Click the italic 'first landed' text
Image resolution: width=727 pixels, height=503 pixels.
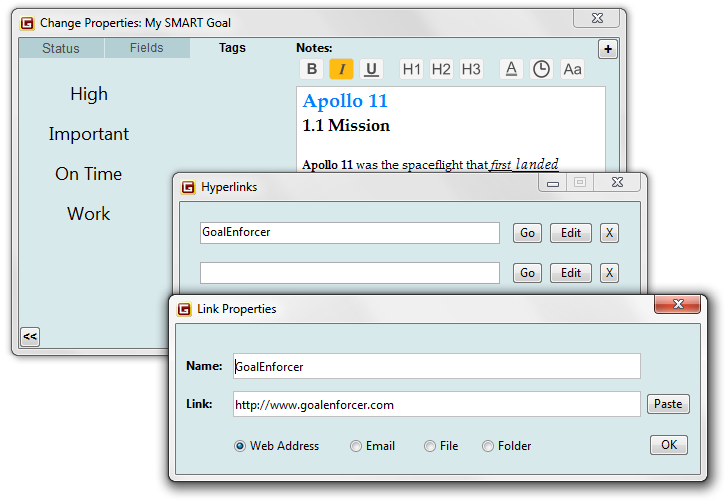[x=524, y=165]
